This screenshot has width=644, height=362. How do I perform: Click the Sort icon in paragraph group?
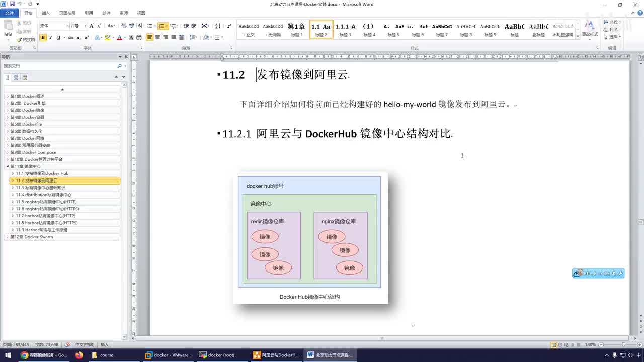[218, 26]
